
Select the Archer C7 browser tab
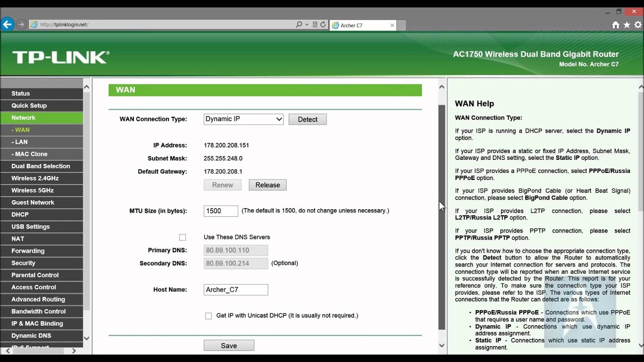(x=363, y=25)
